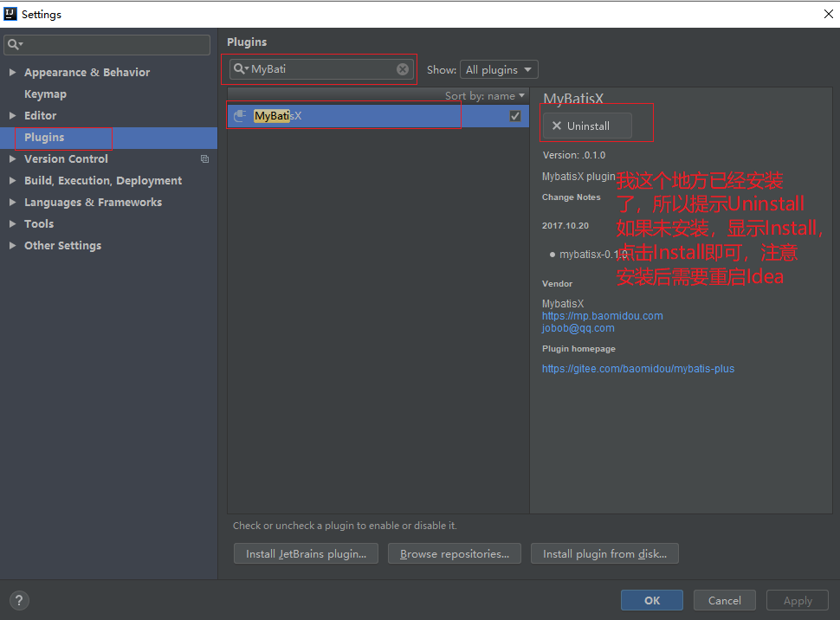Select Plugins in settings sidebar
Viewport: 840px width, 620px height.
44,138
